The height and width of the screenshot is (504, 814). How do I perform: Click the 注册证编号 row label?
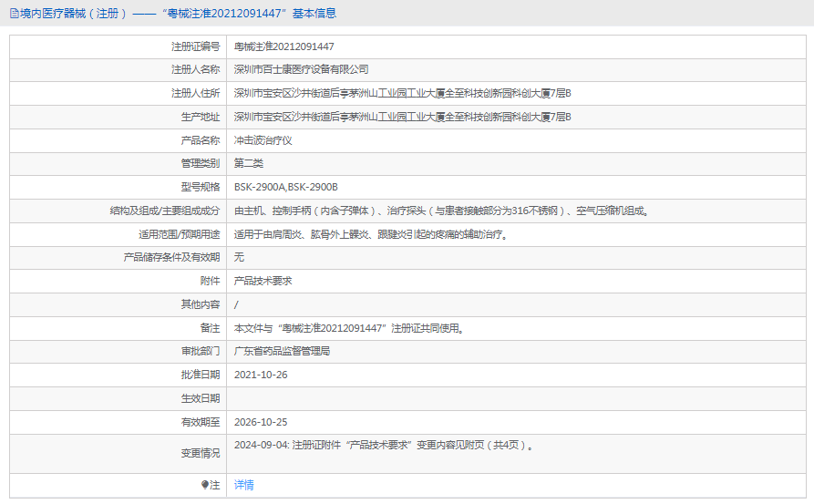196,46
